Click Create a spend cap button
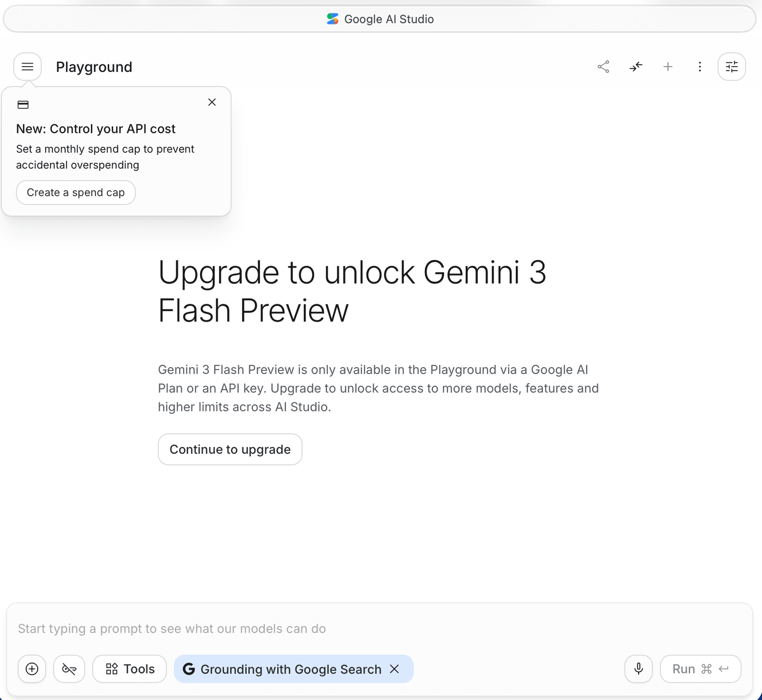The width and height of the screenshot is (762, 700). (76, 192)
